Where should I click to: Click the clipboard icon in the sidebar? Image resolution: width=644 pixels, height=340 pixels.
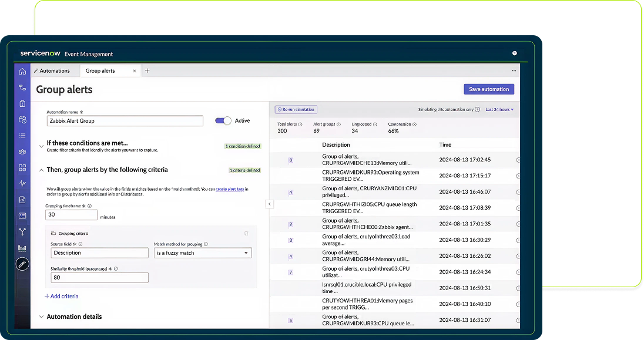[22, 104]
